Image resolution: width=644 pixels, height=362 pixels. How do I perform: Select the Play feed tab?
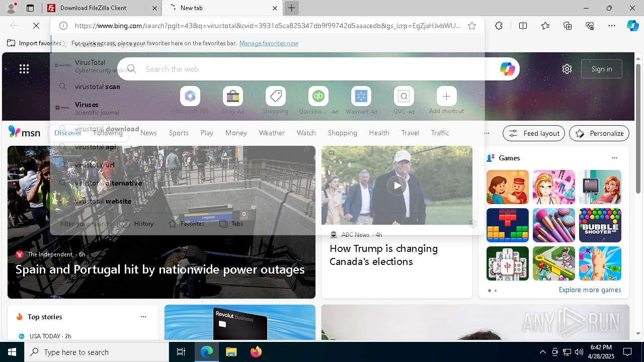point(207,133)
